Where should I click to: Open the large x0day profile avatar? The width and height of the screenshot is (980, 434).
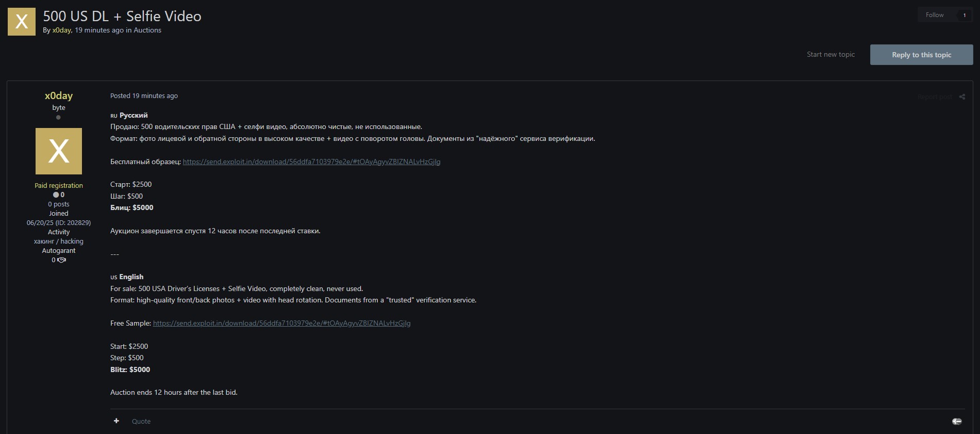coord(59,151)
